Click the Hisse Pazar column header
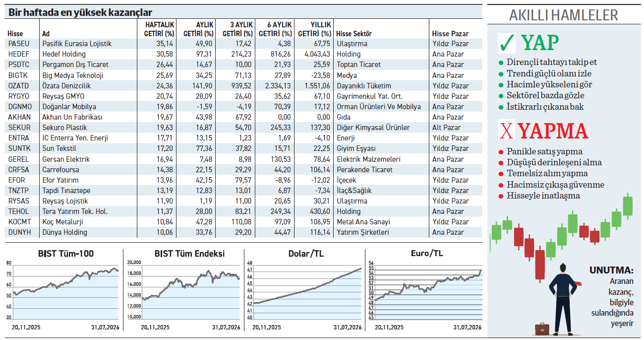Viewport: 644px width, 340px height. click(x=450, y=34)
